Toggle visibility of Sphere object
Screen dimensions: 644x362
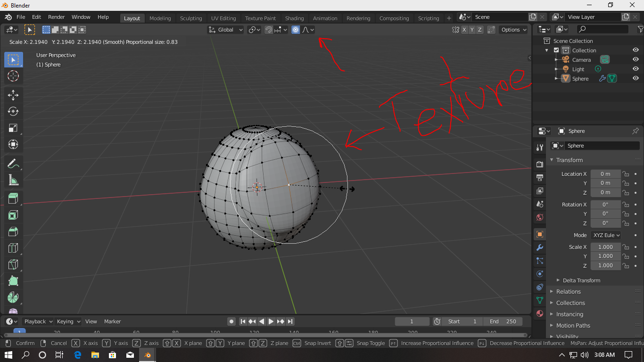coord(636,78)
